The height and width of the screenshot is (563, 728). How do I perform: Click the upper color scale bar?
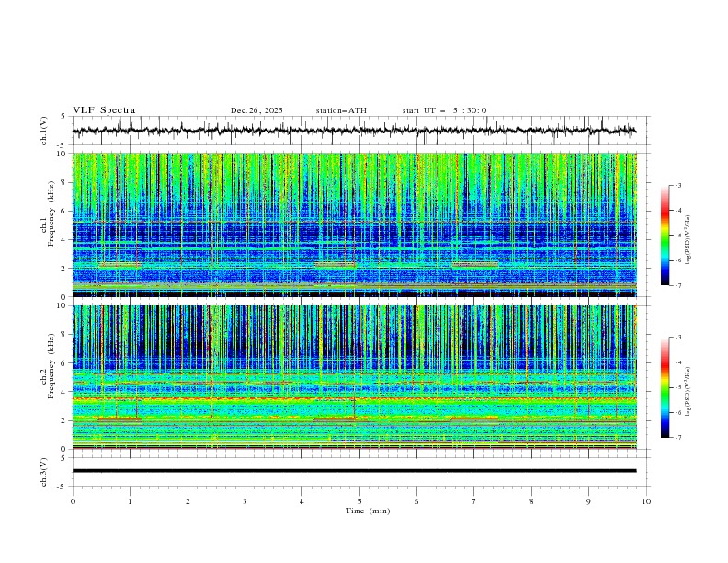pos(665,236)
